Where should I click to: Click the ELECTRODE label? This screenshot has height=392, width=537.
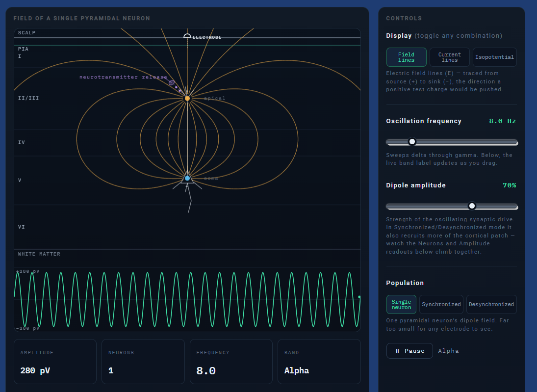(207, 37)
